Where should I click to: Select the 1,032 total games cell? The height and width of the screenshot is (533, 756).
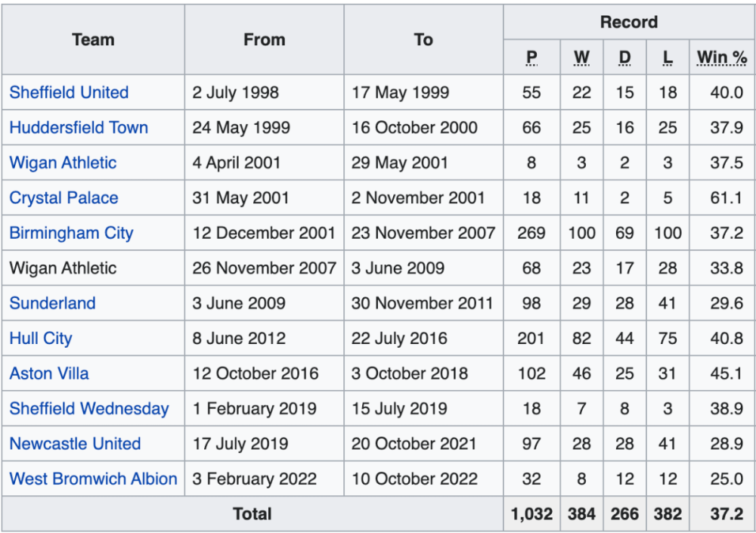coord(531,514)
